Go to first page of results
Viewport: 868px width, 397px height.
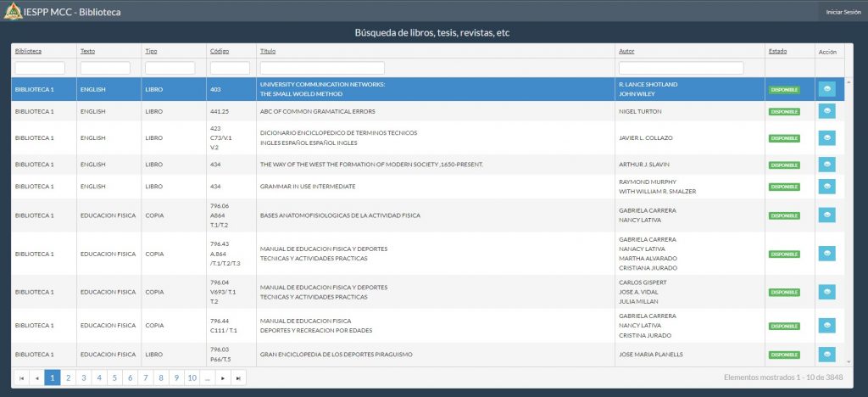click(x=21, y=377)
